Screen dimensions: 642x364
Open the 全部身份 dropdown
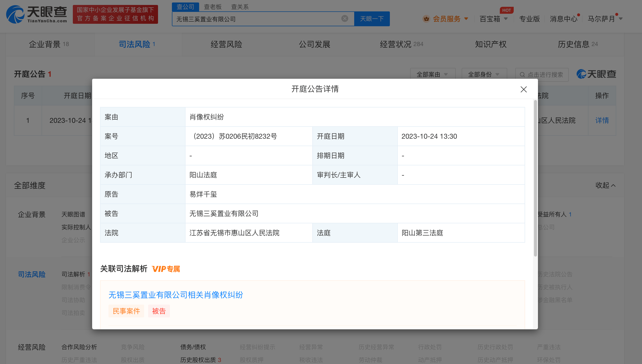coord(484,75)
